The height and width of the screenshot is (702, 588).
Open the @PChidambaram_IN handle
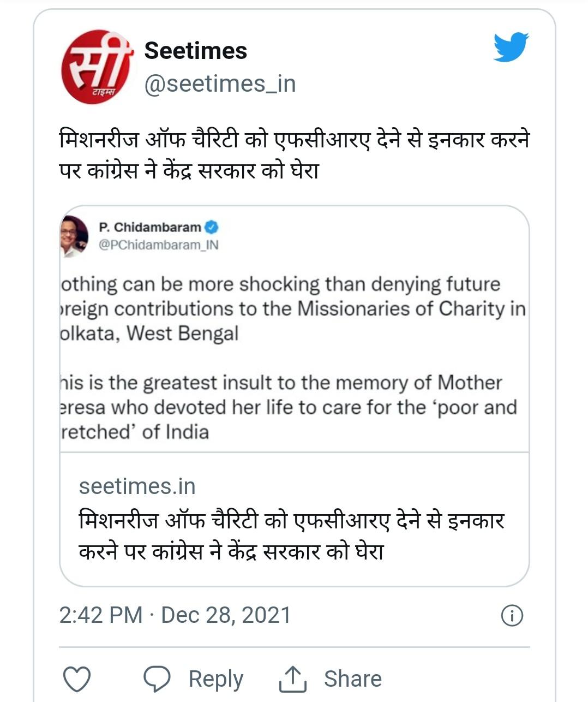pyautogui.click(x=158, y=245)
